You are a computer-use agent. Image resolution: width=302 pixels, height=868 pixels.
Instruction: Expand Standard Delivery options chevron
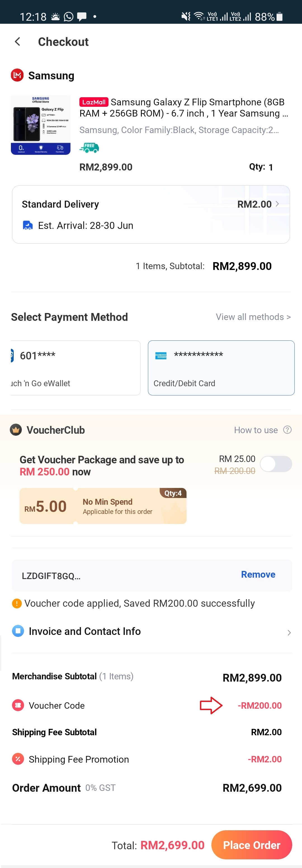[277, 204]
